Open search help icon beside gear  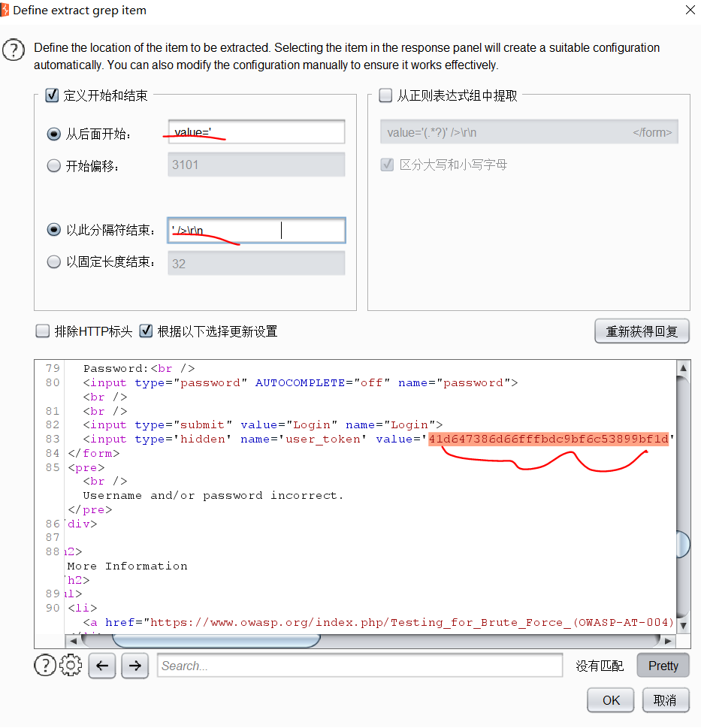pos(45,666)
